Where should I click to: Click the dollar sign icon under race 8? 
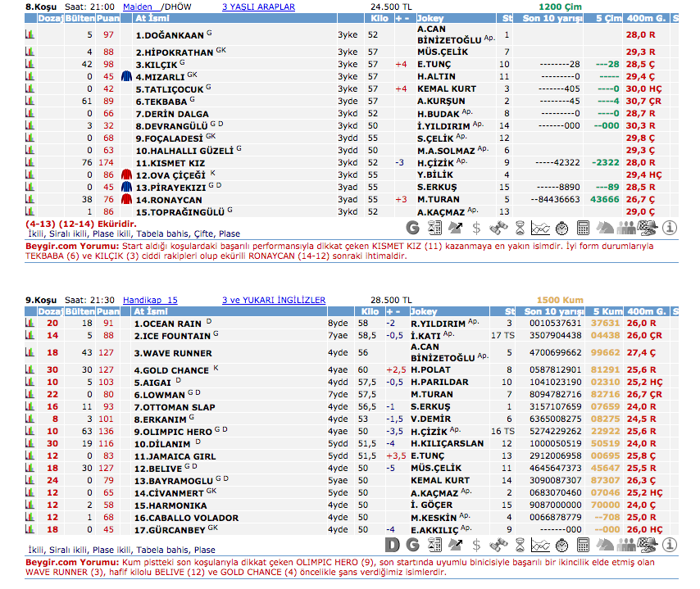[x=476, y=228]
